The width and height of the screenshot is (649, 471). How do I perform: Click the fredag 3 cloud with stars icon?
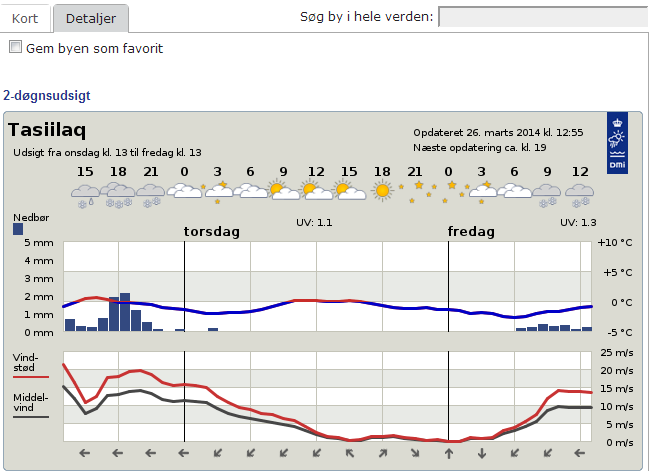pyautogui.click(x=482, y=193)
